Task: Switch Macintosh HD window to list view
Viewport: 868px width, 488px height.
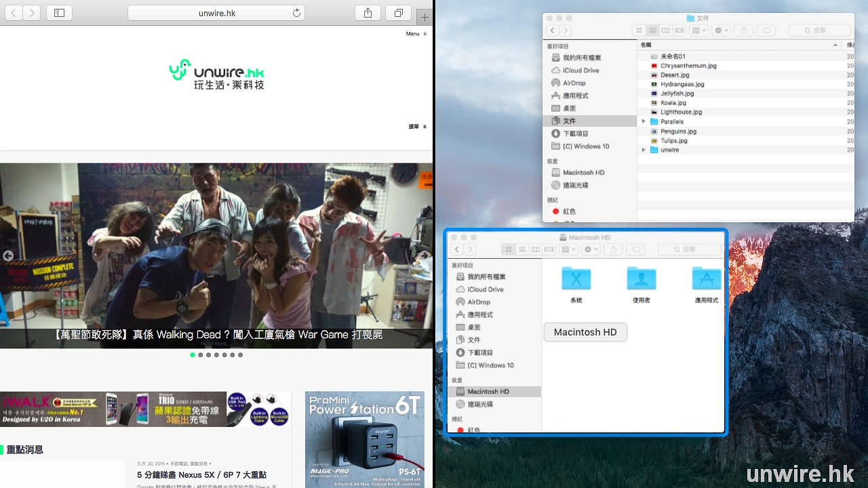Action: click(x=522, y=249)
